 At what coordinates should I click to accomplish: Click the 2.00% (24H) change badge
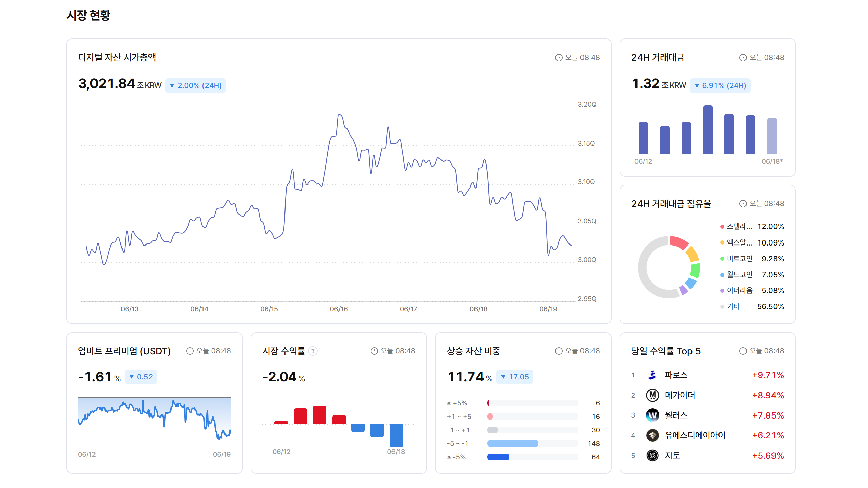195,85
